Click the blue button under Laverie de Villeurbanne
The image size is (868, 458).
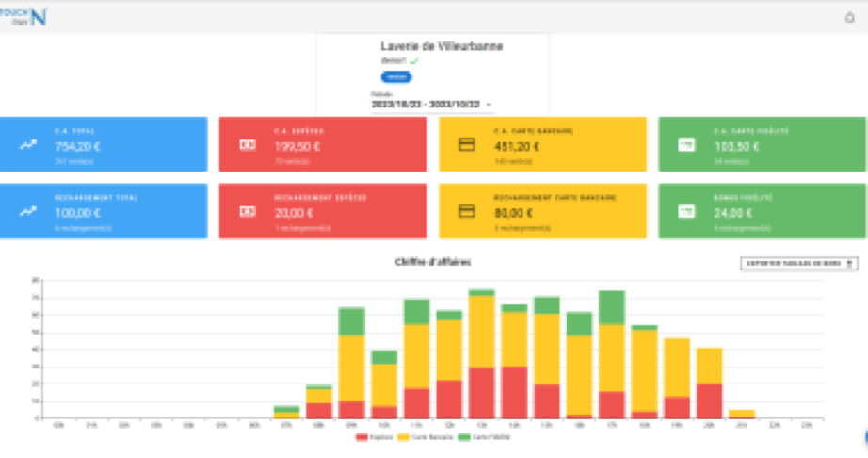pos(395,76)
